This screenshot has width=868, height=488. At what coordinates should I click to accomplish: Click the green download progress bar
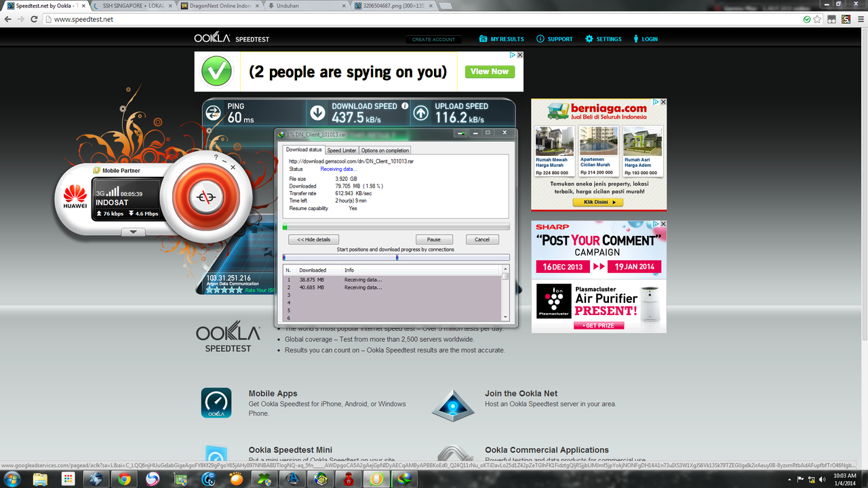point(396,227)
